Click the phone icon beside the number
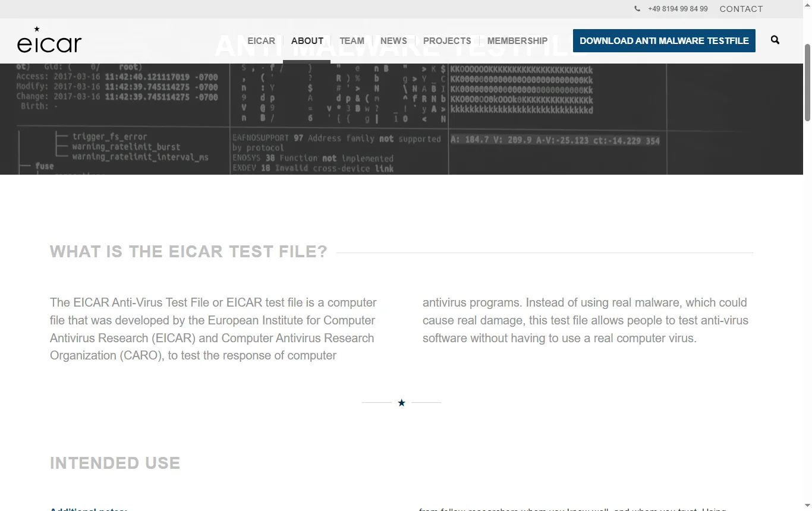Viewport: 812px width, 511px height. (x=637, y=9)
